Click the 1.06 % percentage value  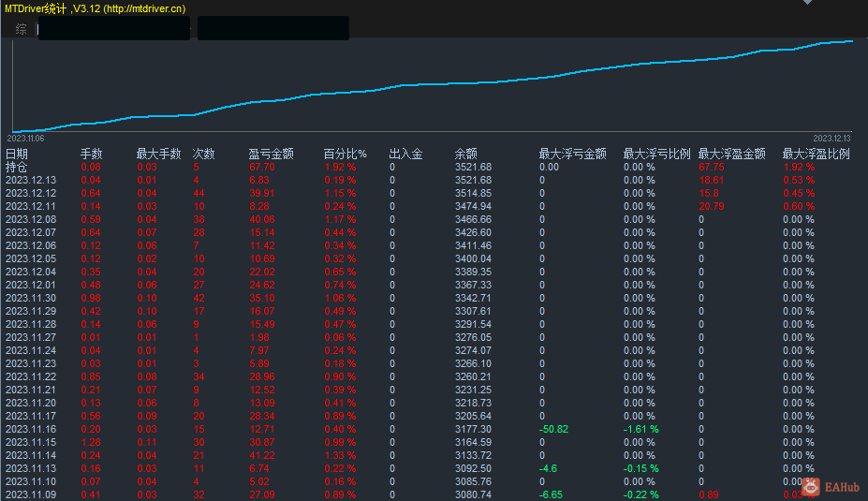click(x=340, y=298)
